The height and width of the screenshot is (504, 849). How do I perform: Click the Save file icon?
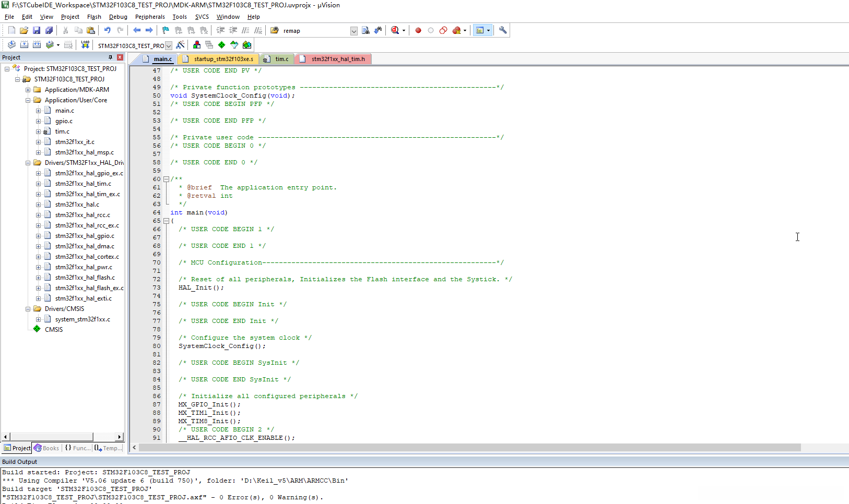[37, 30]
